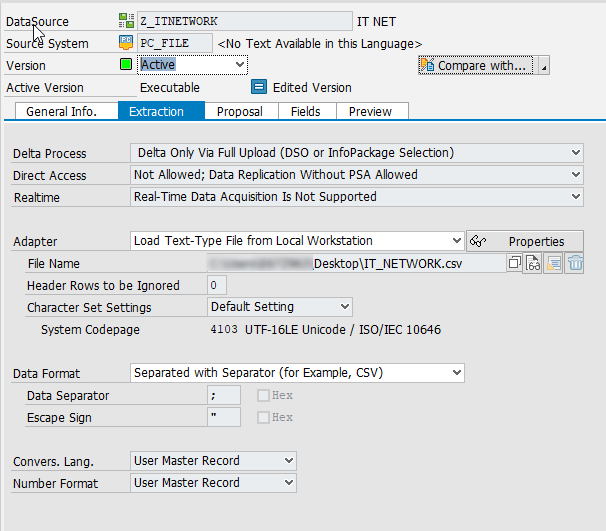Click the File Name input field
The image size is (606, 531).
point(357,263)
